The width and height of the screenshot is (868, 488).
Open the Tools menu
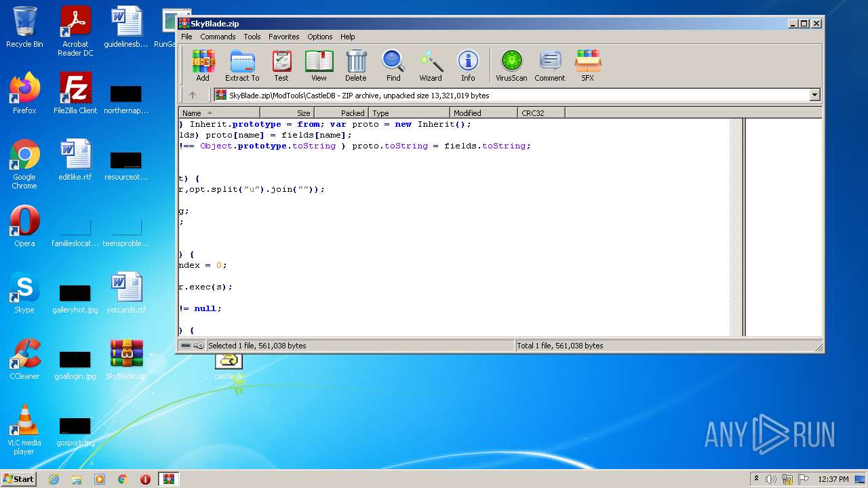(x=252, y=37)
